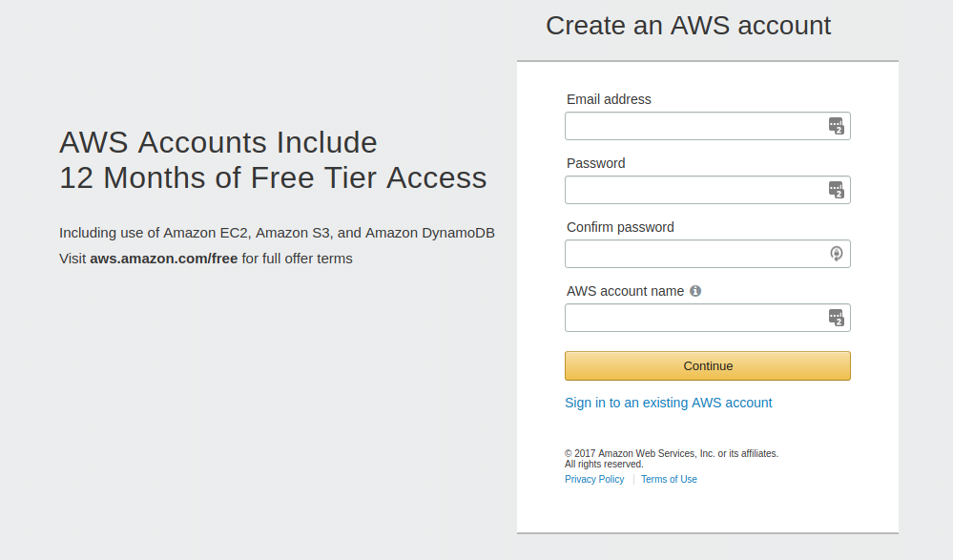Click the 12 Months of Free Tier Access heading
Screen dimensions: 953x560
click(x=273, y=177)
